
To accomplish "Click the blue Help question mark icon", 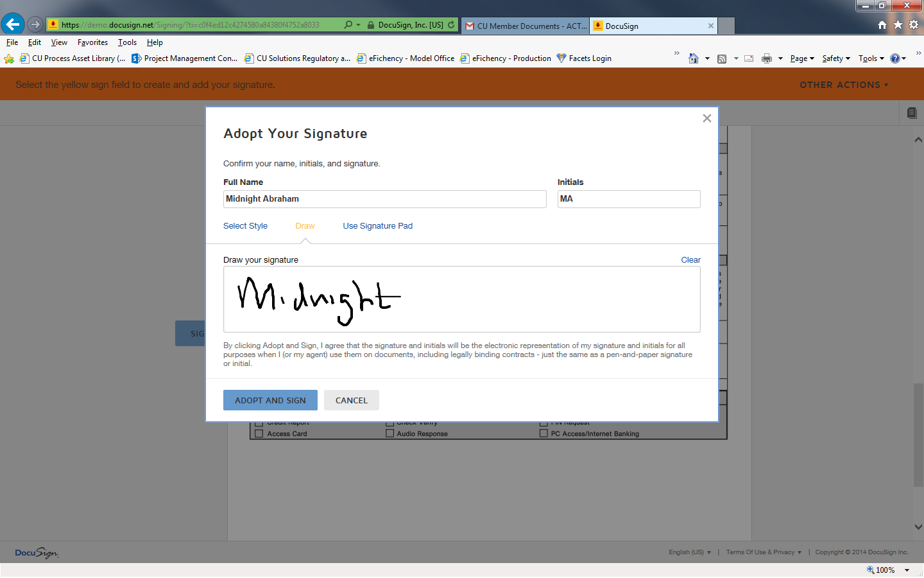I will pyautogui.click(x=895, y=58).
